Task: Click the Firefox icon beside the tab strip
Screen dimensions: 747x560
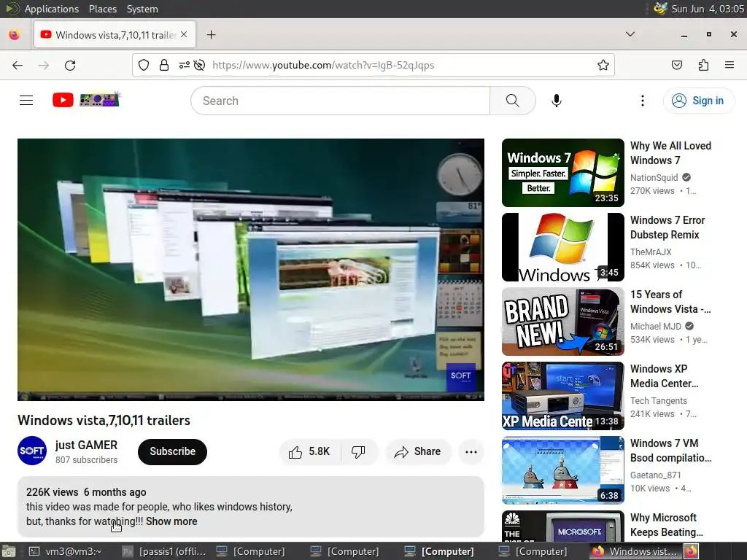Action: (x=15, y=35)
